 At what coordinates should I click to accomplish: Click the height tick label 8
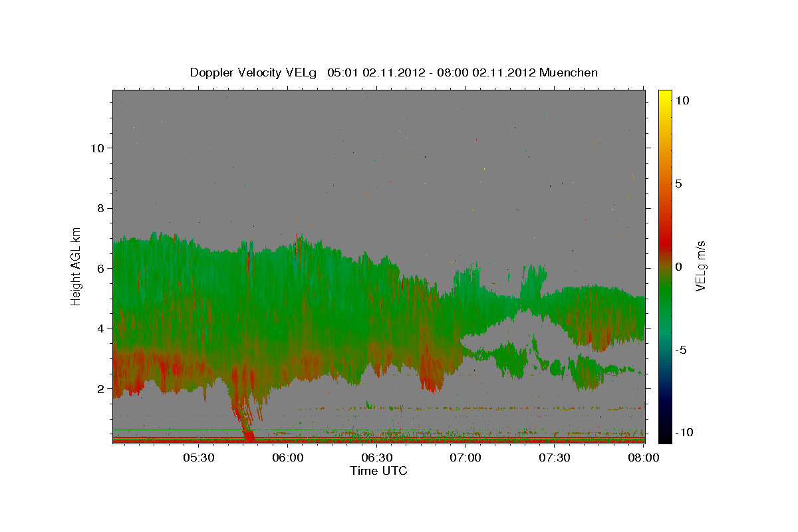101,208
